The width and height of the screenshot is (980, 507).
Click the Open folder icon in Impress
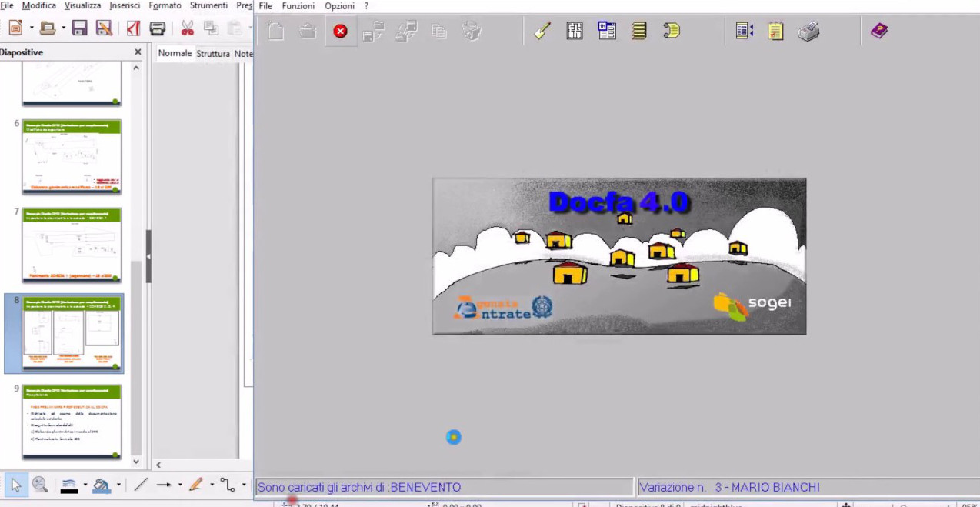pyautogui.click(x=47, y=28)
